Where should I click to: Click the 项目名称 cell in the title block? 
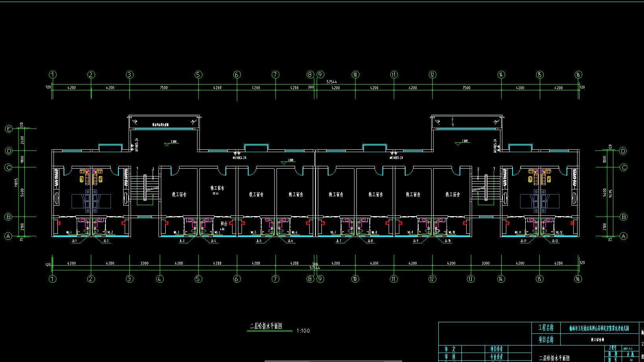(546, 339)
